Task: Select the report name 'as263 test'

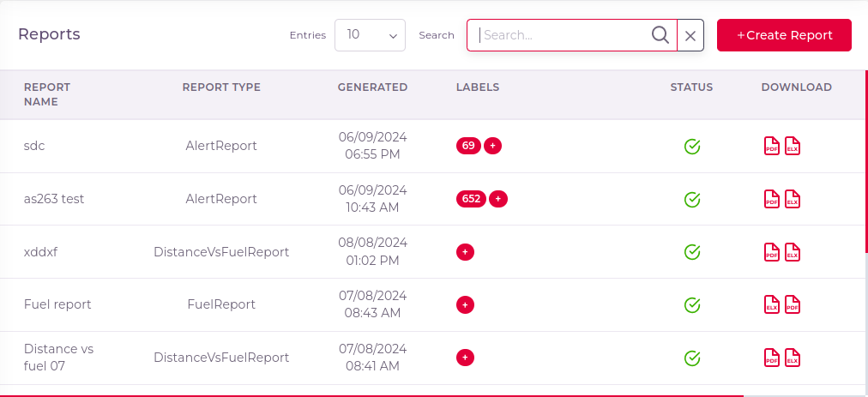Action: coord(54,199)
